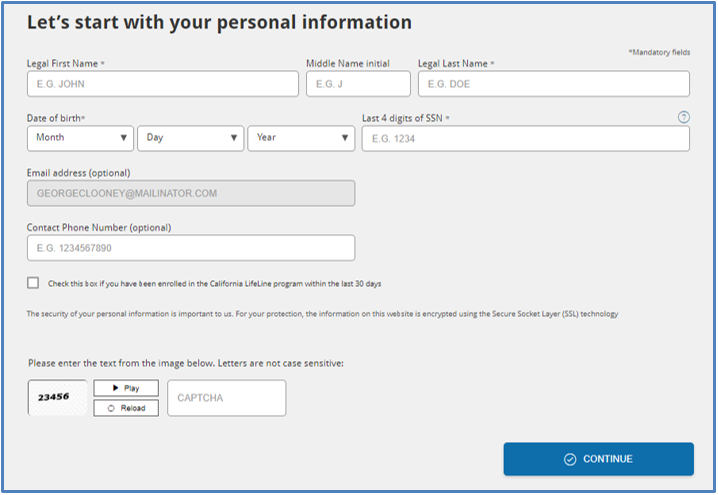Click the SSN help question mark icon
This screenshot has width=718, height=495.
click(x=683, y=117)
